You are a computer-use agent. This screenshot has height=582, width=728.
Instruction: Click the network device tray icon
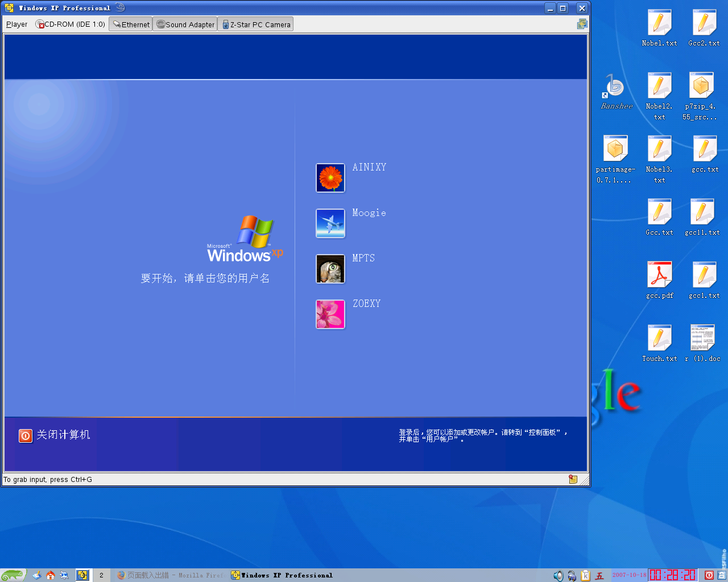pos(572,576)
